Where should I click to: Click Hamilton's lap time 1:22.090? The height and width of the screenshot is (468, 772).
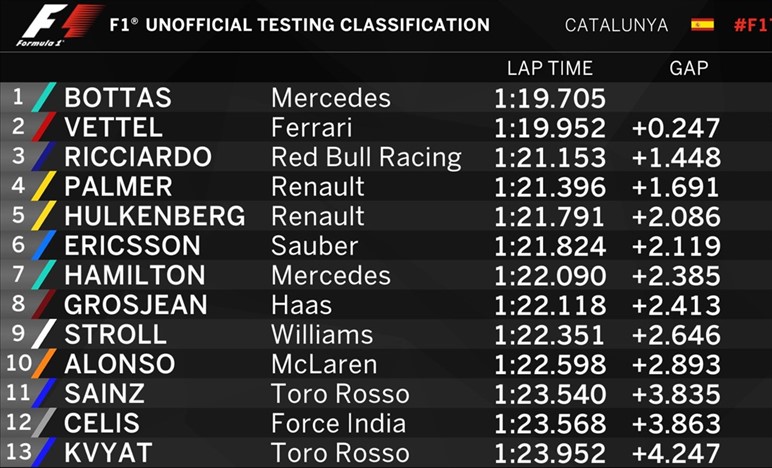coord(550,276)
